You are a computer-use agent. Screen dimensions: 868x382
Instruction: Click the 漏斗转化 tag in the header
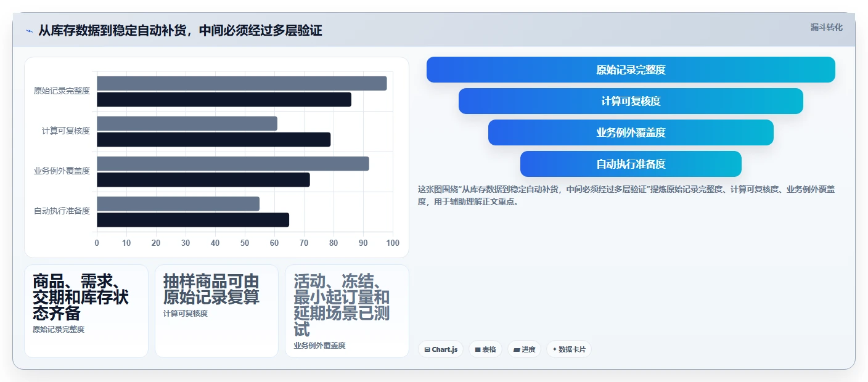(826, 27)
